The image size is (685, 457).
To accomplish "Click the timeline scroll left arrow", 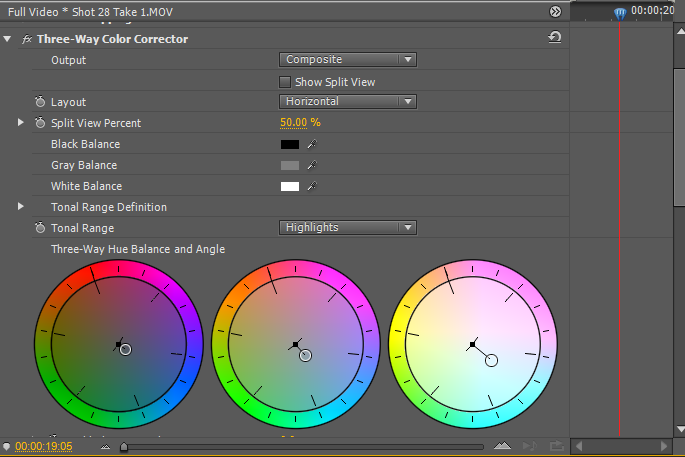I will click(579, 446).
